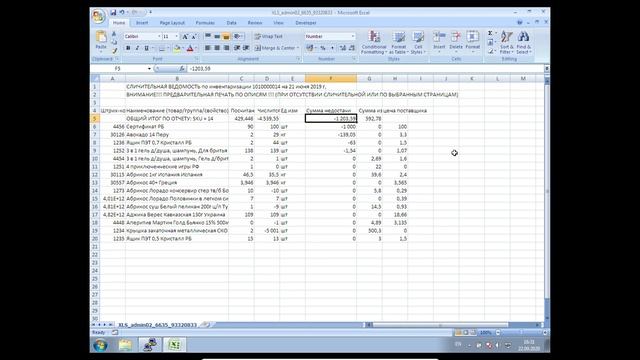Switch to the Formulas tab
Image resolution: width=640 pixels, height=360 pixels.
tap(205, 23)
